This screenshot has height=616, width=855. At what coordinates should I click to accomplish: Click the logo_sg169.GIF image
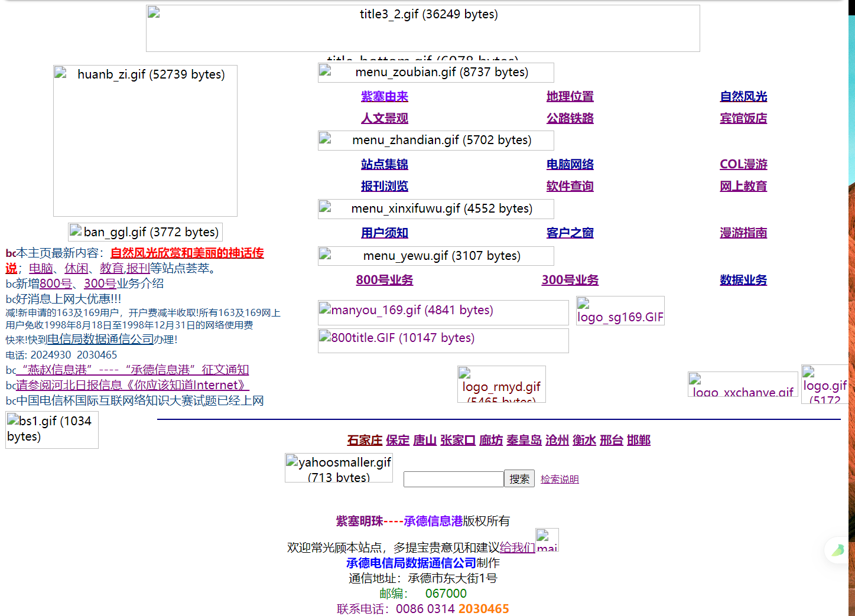620,311
